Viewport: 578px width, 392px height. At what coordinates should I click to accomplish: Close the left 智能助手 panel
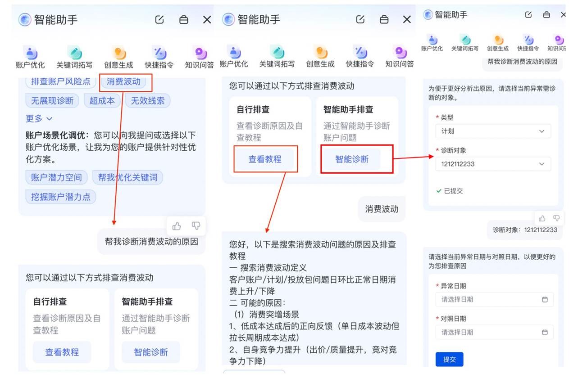pyautogui.click(x=207, y=19)
